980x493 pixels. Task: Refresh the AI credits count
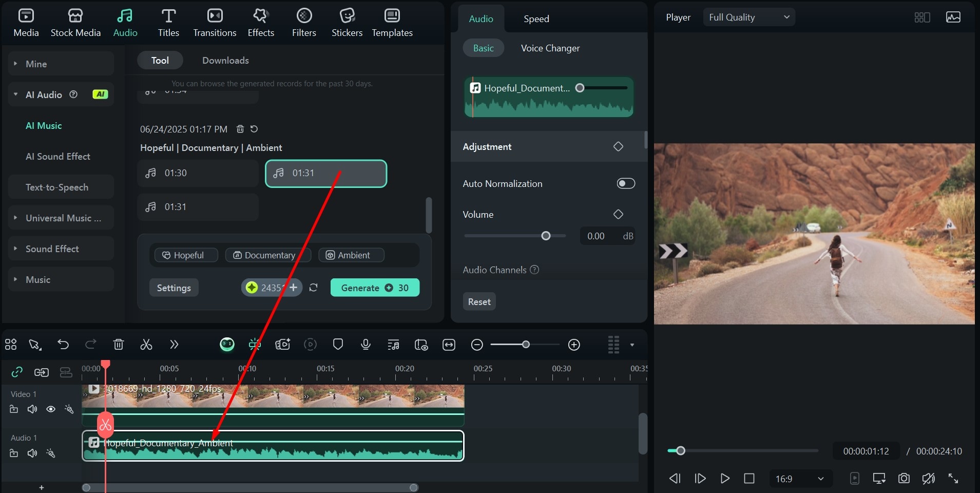(314, 288)
